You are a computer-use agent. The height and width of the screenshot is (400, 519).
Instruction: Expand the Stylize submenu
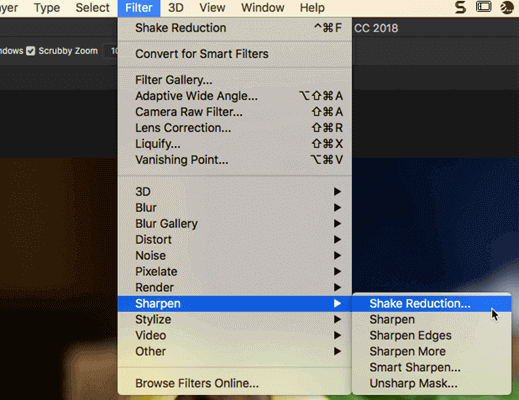point(235,320)
